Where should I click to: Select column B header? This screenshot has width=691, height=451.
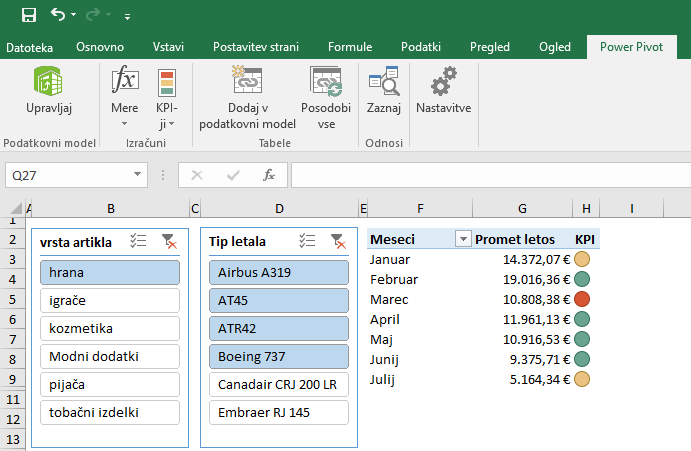click(x=111, y=209)
